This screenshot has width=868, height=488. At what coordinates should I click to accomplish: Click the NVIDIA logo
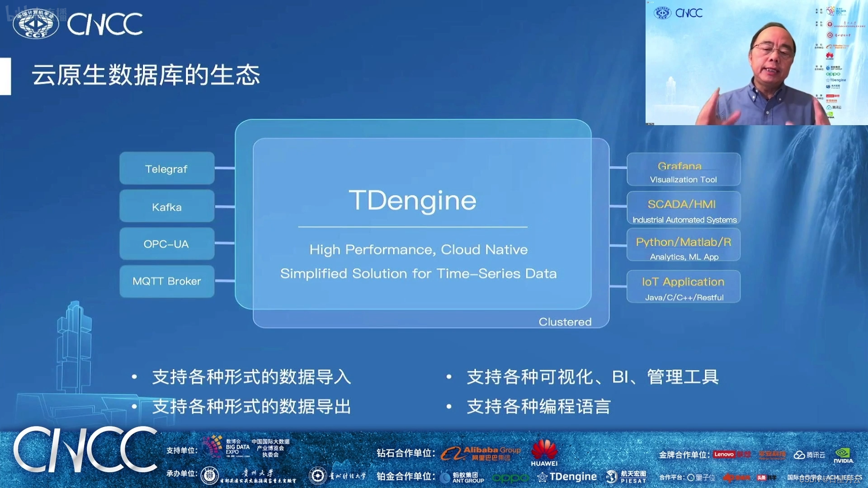(x=843, y=455)
